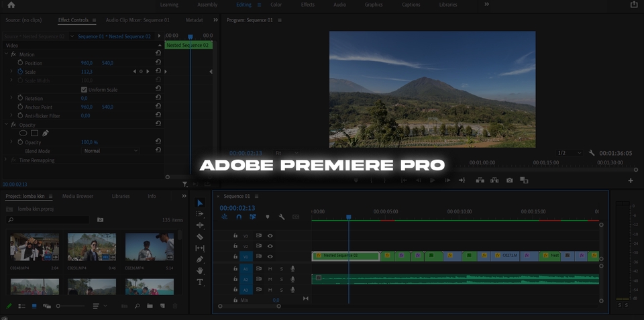644x320 pixels.
Task: Open the 1/2 playback resolution dropdown
Action: (x=570, y=153)
